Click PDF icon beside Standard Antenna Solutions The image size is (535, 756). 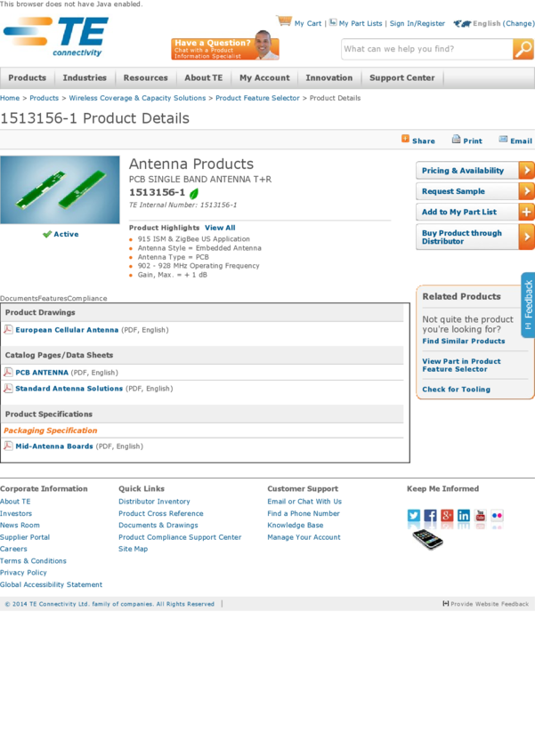click(x=8, y=388)
